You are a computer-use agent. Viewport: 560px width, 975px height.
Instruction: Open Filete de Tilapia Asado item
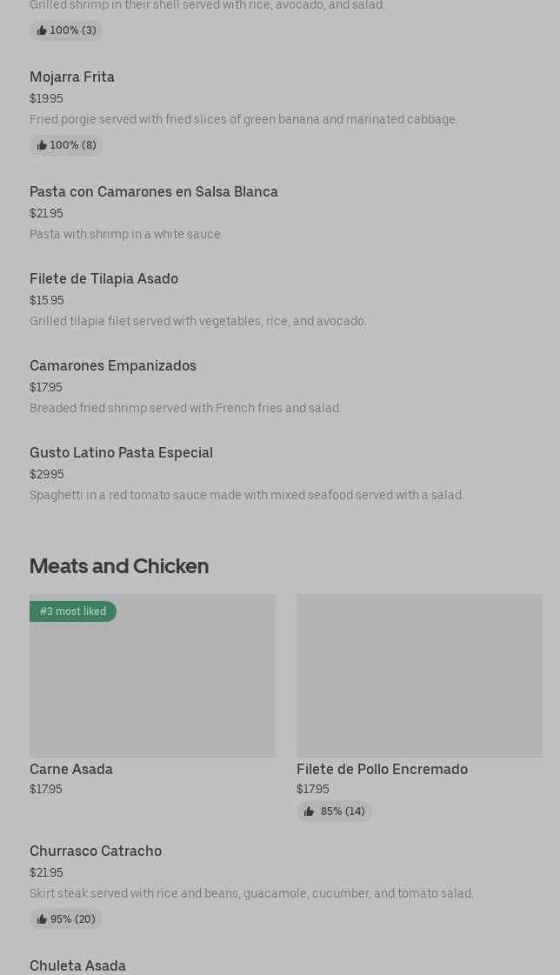pos(103,278)
